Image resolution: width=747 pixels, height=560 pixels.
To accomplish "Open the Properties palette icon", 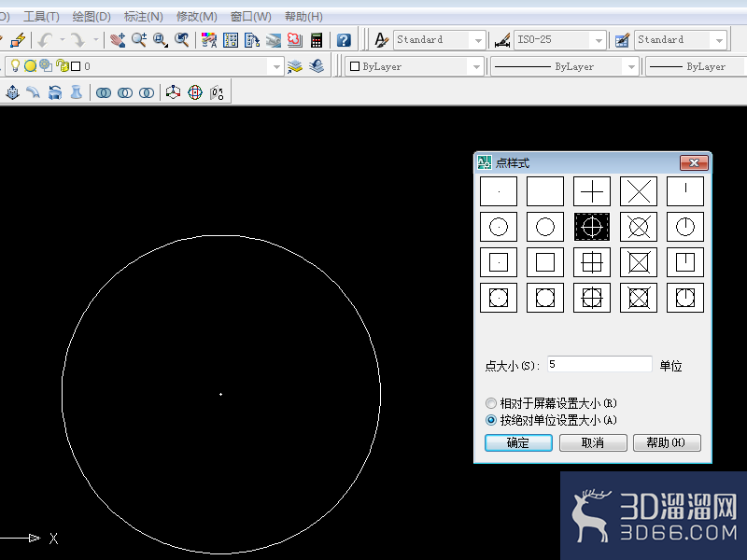I will [208, 39].
